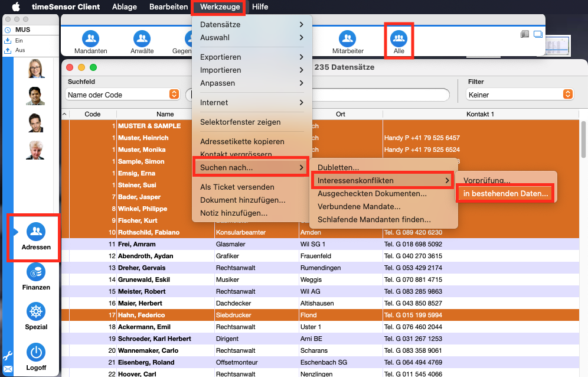Open the Hilfe menu
The width and height of the screenshot is (588, 377).
260,6
